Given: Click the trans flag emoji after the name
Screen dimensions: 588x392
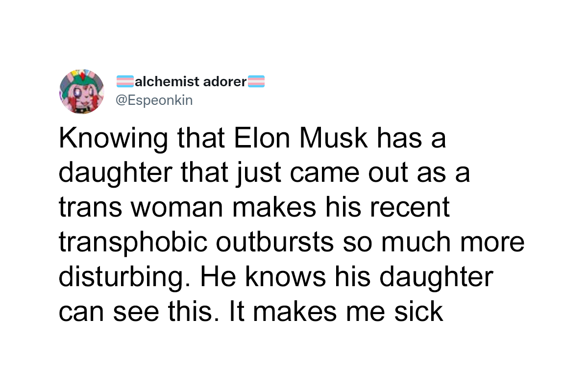Looking at the screenshot, I should pyautogui.click(x=256, y=81).
